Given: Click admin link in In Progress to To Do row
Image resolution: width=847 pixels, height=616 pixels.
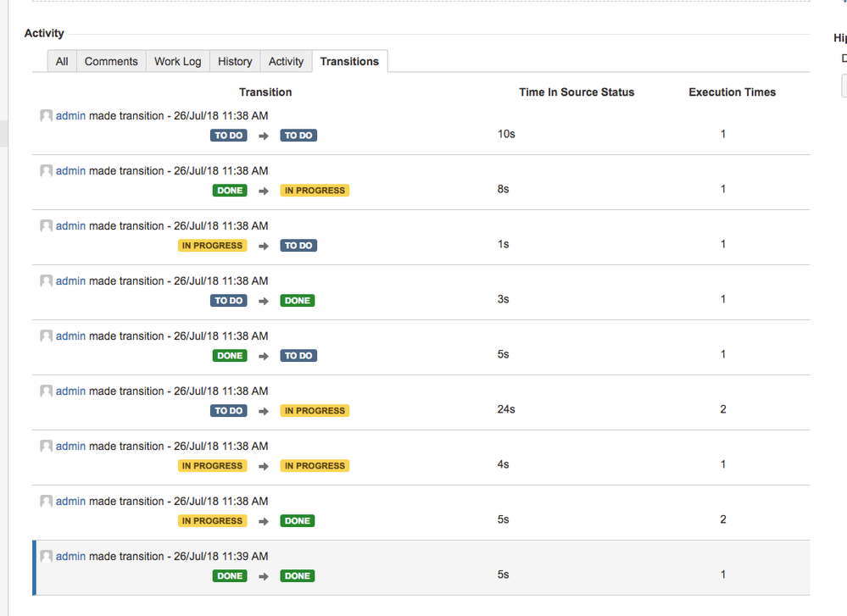Looking at the screenshot, I should [x=70, y=225].
